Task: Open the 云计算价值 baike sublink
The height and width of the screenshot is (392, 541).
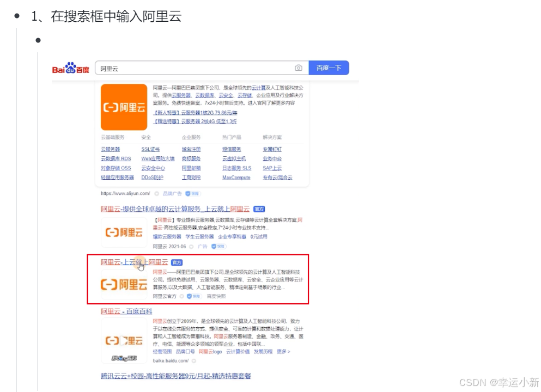Action: (238, 351)
